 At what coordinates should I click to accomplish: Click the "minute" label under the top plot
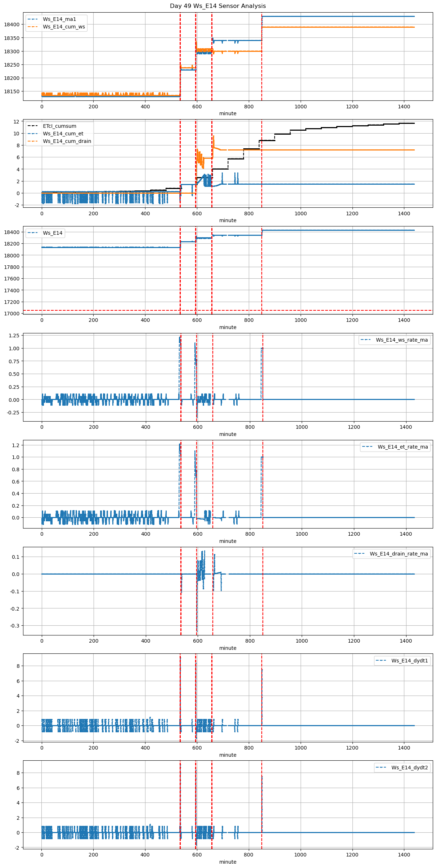228,113
